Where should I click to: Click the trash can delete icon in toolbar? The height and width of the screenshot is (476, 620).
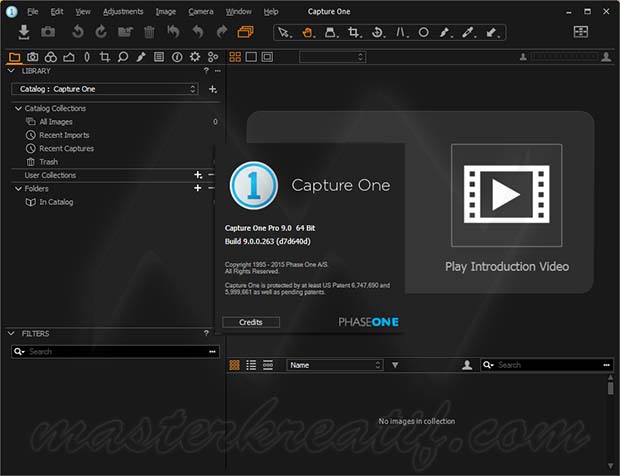pos(149,32)
